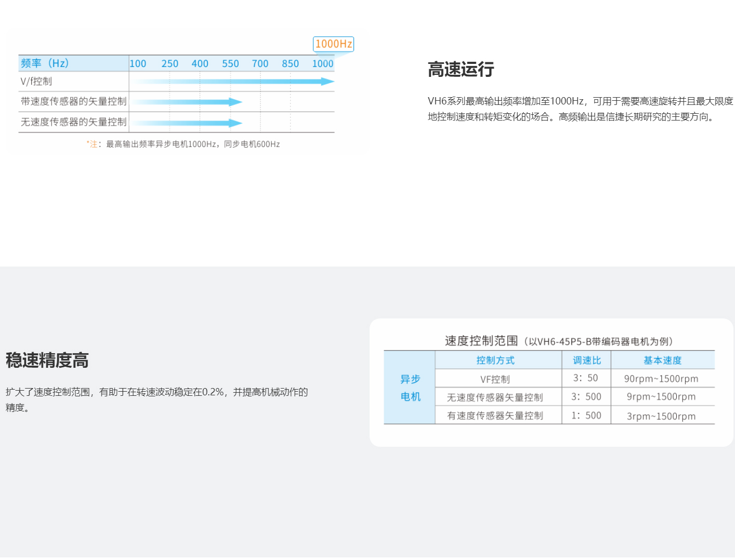Screen dimensions: 735x560
Task: Click the 调速比 column header
Action: pos(587,360)
